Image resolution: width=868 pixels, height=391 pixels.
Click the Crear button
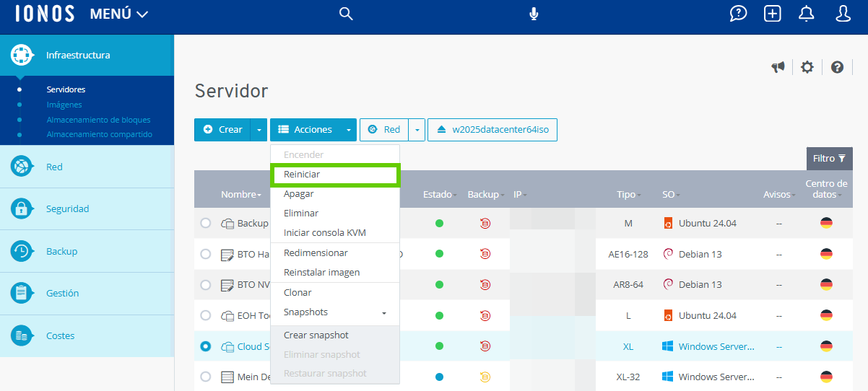pyautogui.click(x=222, y=130)
